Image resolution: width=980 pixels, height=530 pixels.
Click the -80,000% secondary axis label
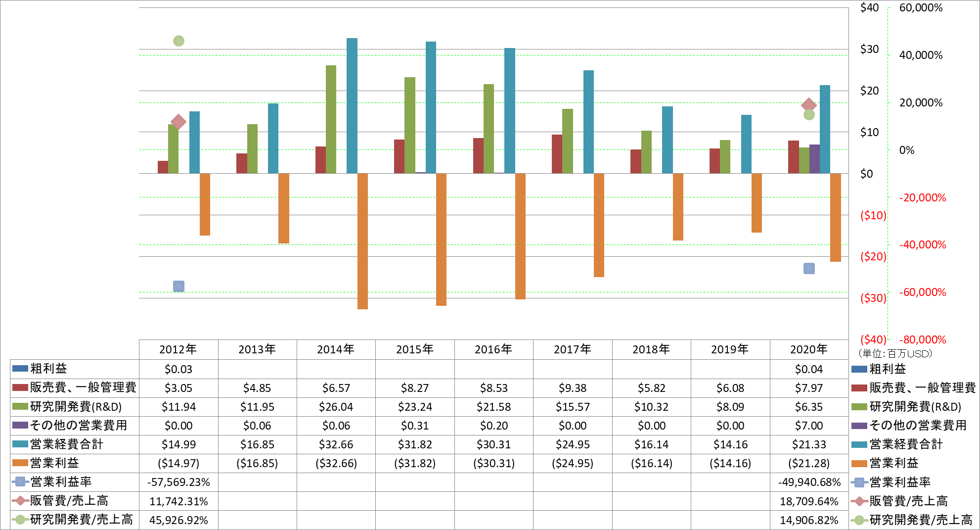click(922, 339)
